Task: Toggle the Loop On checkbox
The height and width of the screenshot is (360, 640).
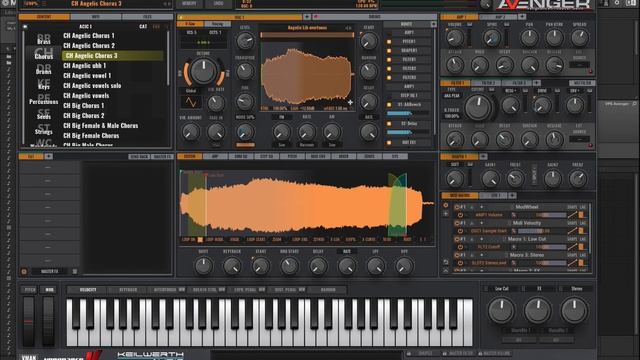Action: click(200, 240)
